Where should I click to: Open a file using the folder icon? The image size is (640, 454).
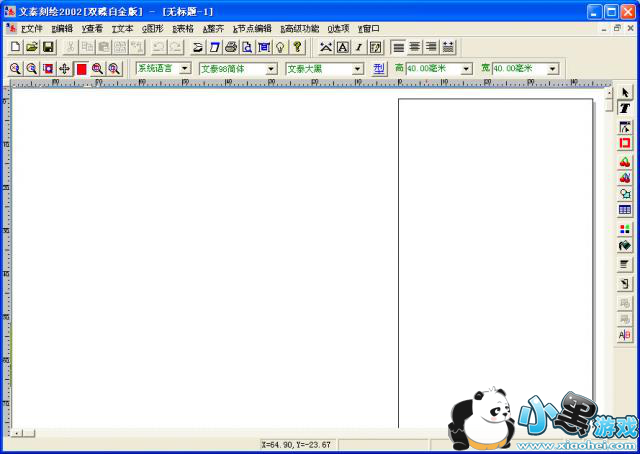pyautogui.click(x=32, y=47)
